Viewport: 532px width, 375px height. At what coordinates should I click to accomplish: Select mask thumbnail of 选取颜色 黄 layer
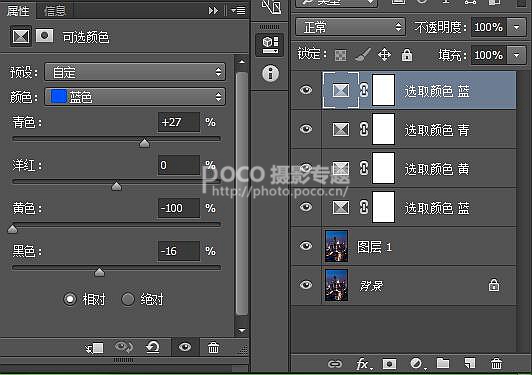(383, 168)
